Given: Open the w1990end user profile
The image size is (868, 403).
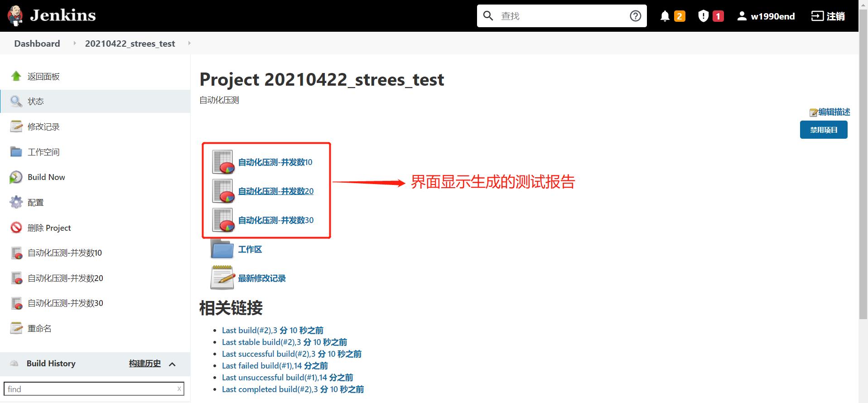Looking at the screenshot, I should (x=772, y=16).
